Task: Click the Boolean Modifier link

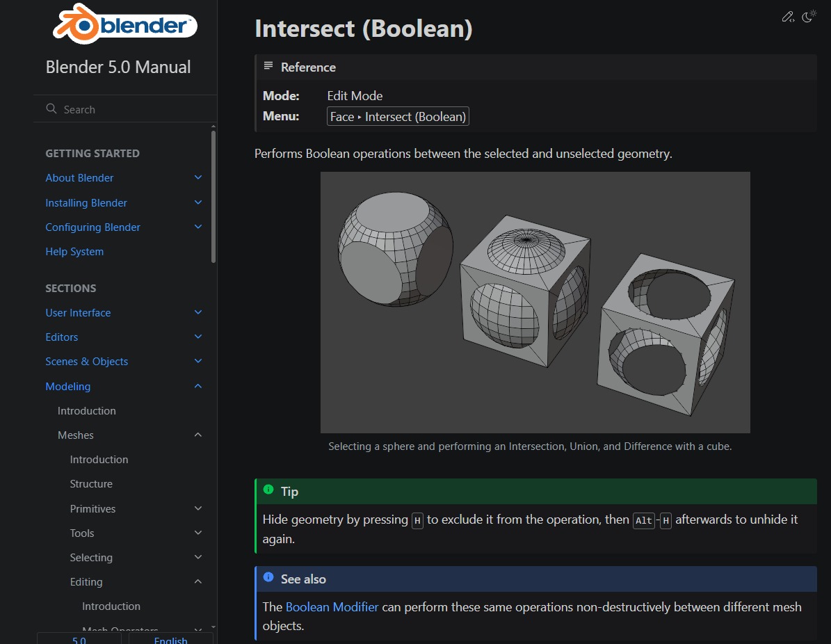Action: click(332, 606)
